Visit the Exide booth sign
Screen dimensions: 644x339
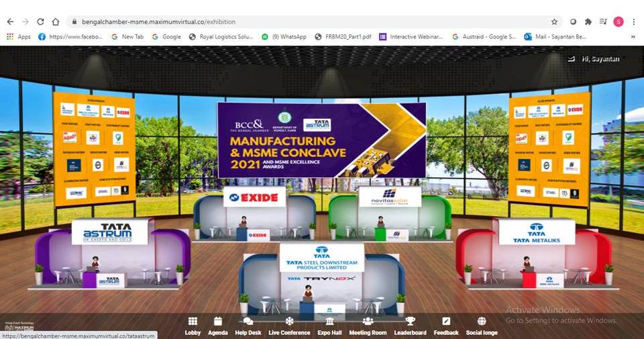[x=254, y=197]
